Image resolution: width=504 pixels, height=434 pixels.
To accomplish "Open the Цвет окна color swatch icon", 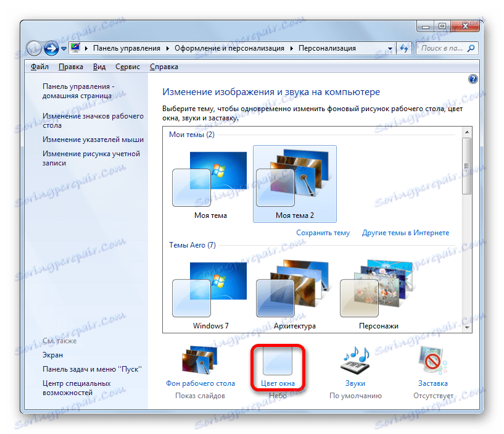I will pyautogui.click(x=278, y=361).
